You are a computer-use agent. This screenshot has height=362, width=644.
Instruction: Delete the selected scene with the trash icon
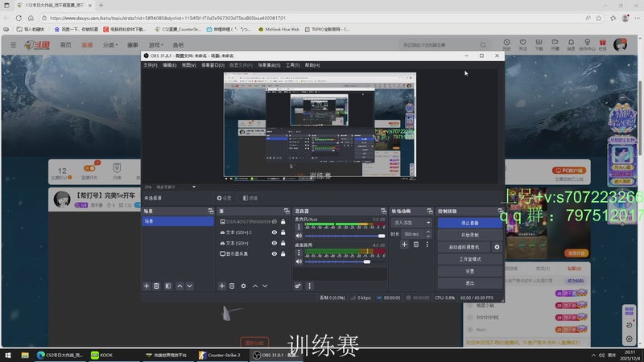(156, 286)
